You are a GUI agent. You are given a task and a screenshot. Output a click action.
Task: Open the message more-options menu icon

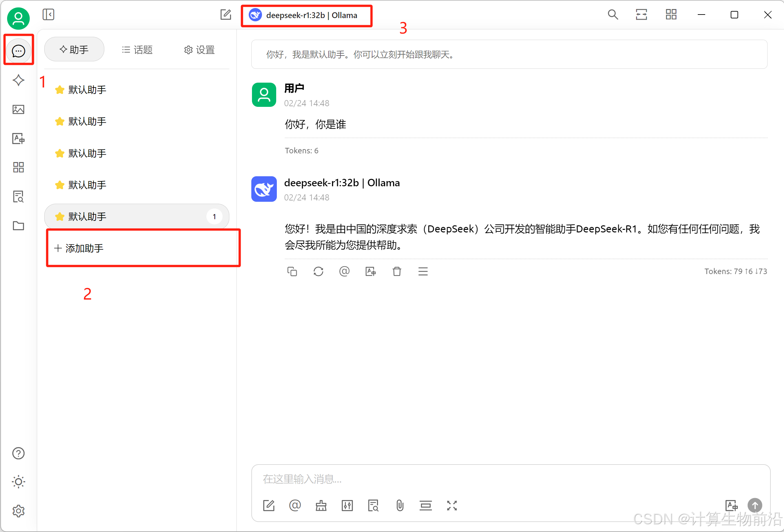(x=423, y=271)
